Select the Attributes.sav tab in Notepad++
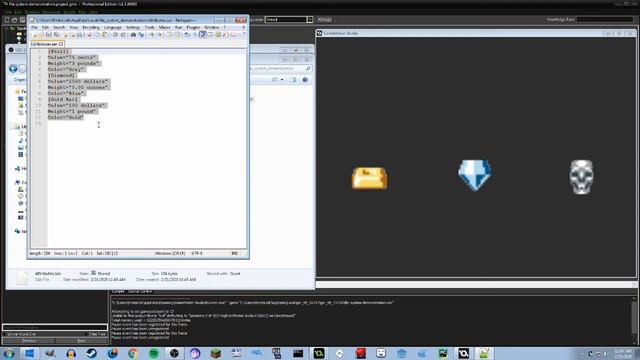 pyautogui.click(x=46, y=44)
